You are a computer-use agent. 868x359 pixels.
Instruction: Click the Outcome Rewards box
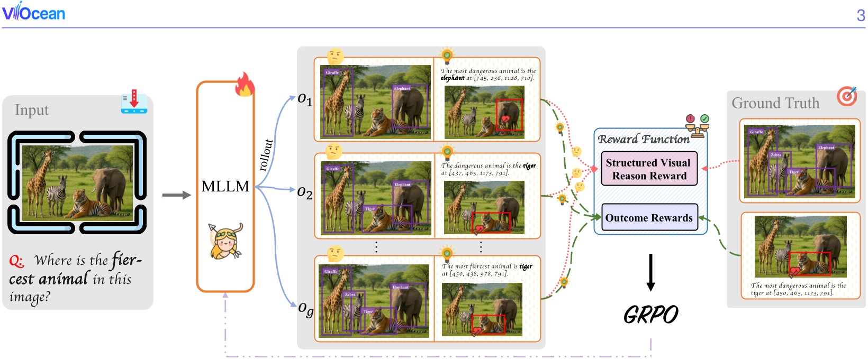coord(649,218)
